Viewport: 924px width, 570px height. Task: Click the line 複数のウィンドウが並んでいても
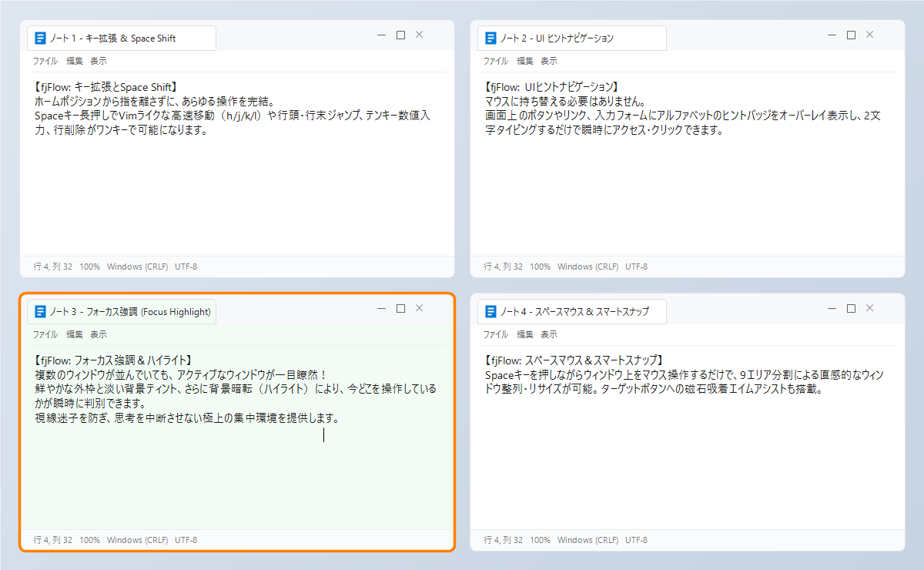(181, 374)
